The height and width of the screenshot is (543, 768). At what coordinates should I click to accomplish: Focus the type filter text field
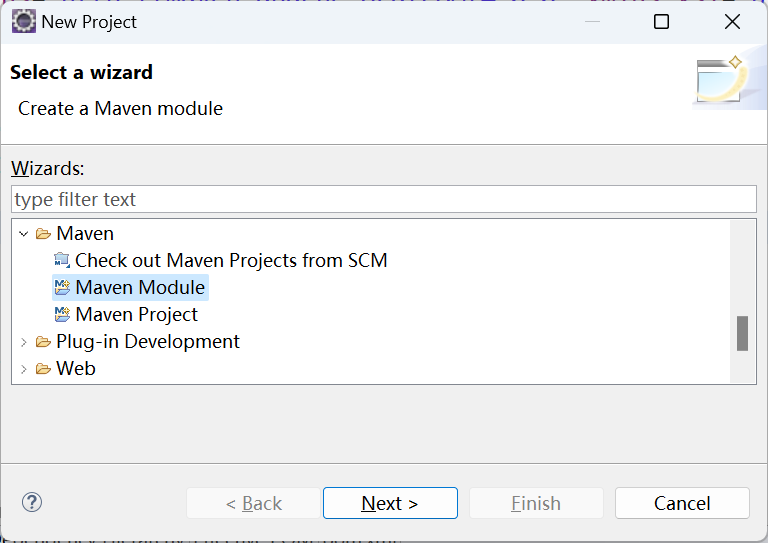pos(384,199)
